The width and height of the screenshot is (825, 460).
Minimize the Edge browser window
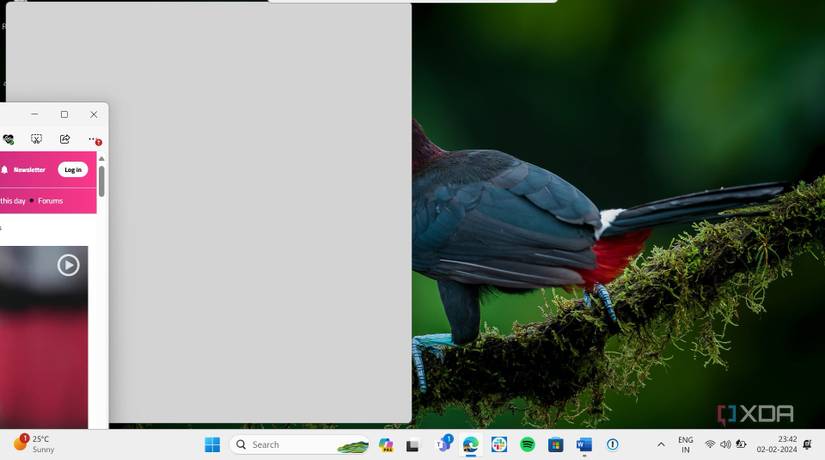35,114
